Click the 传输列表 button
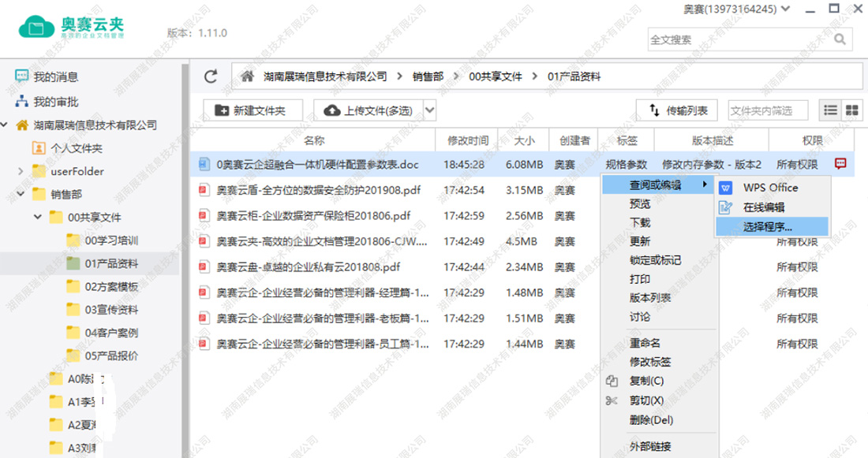Screen dimensions: 868x458 (x=677, y=110)
